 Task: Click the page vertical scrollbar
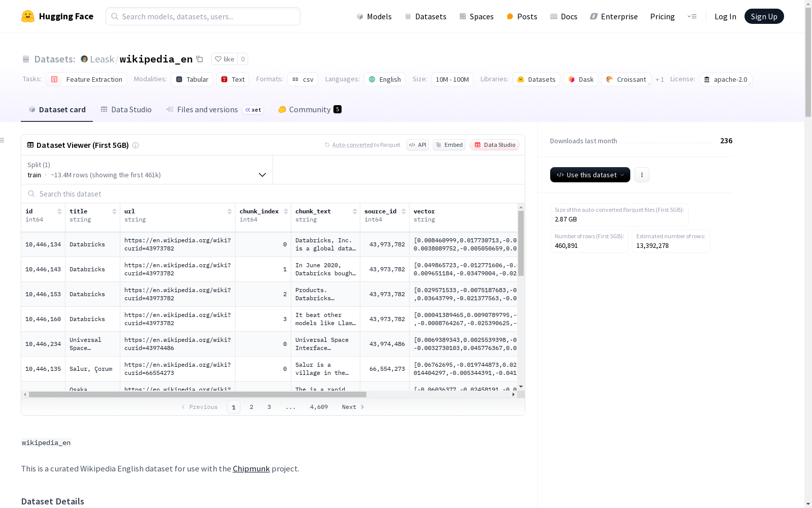[x=808, y=61]
